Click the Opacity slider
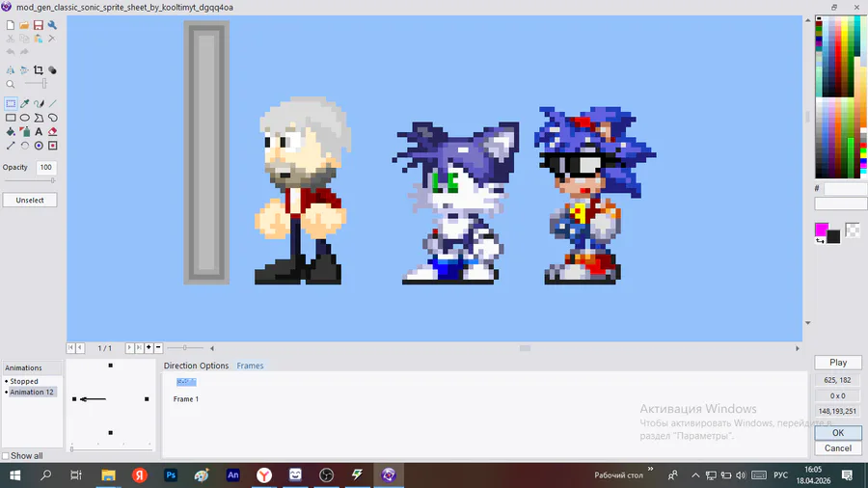Screen dimensions: 868x488 [30, 180]
